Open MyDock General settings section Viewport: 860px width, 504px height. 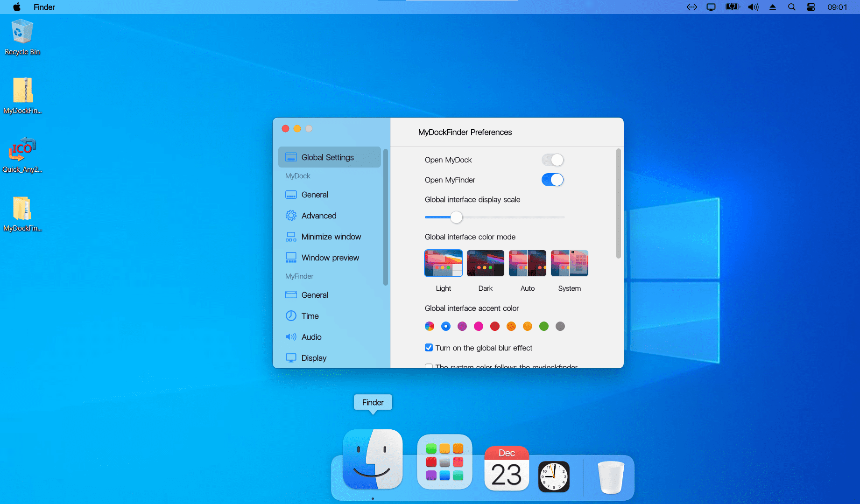coord(330,195)
